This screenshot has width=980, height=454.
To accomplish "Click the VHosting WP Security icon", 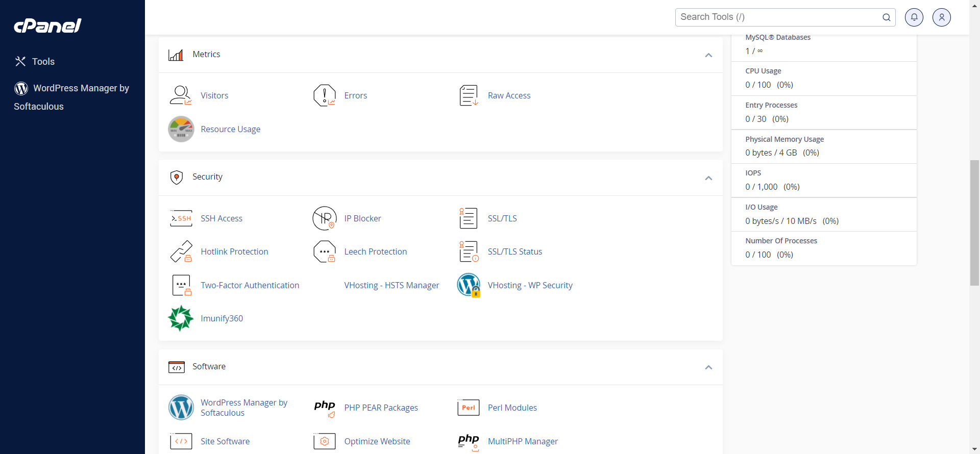I will (x=469, y=285).
